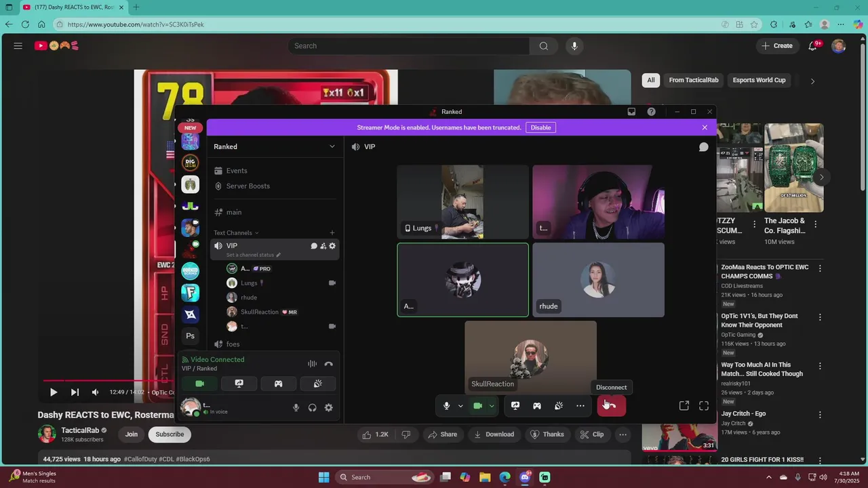Share the YouTube video
This screenshot has height=488, width=868.
point(442,434)
